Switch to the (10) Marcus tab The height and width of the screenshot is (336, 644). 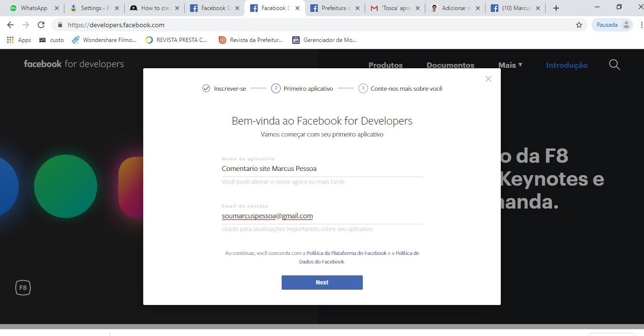point(516,8)
